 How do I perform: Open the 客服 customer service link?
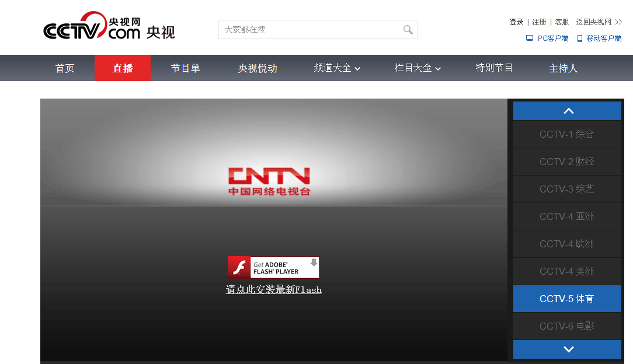coord(562,22)
